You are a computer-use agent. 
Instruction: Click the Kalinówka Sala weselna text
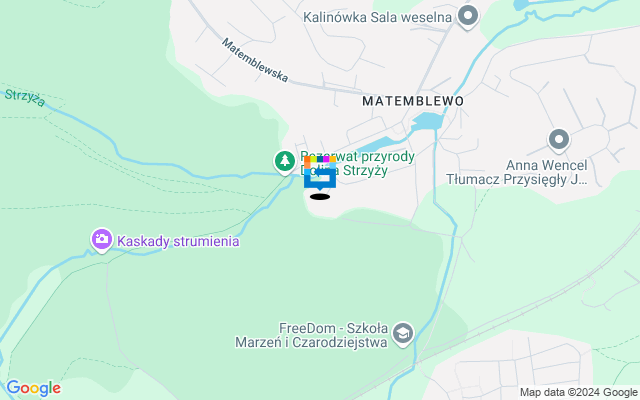point(378,18)
